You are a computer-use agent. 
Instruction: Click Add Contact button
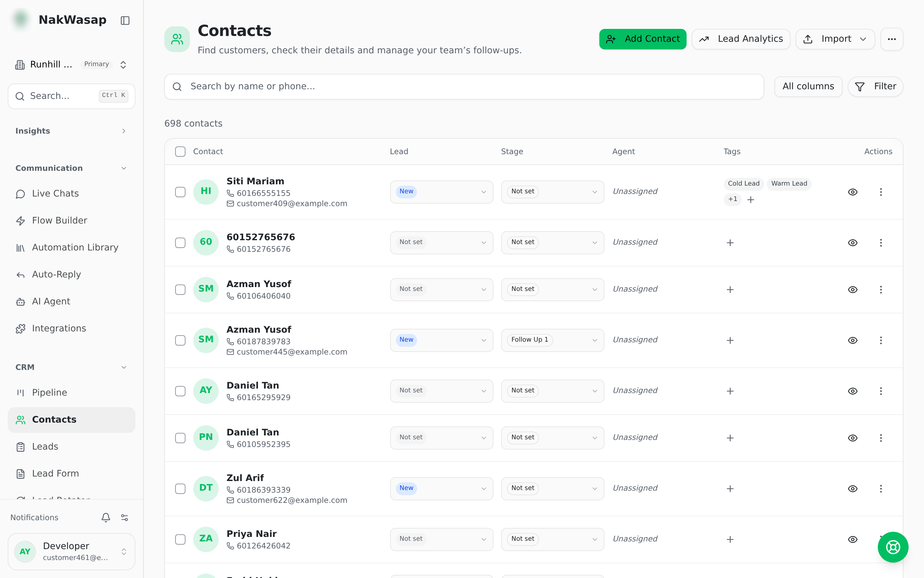643,39
